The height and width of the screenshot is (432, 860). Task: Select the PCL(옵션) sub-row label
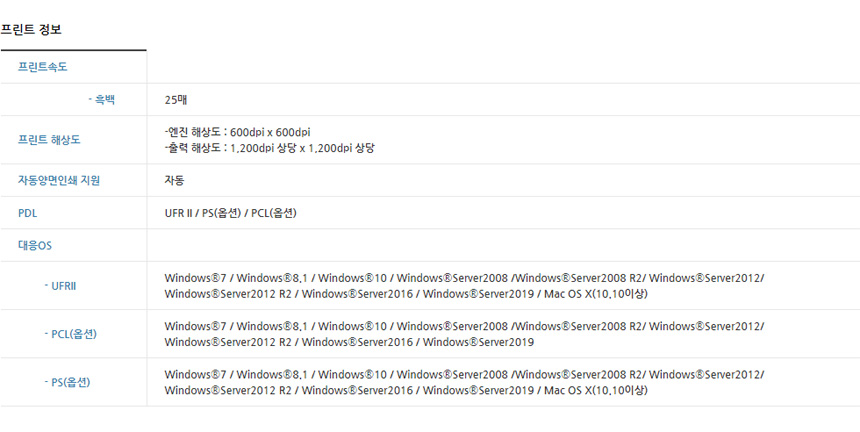pos(70,334)
